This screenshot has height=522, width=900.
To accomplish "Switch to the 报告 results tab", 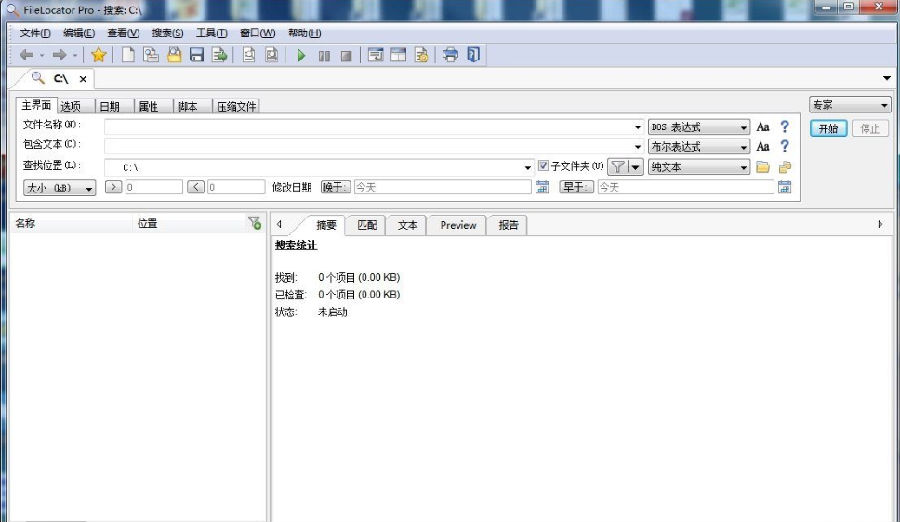I will [508, 225].
